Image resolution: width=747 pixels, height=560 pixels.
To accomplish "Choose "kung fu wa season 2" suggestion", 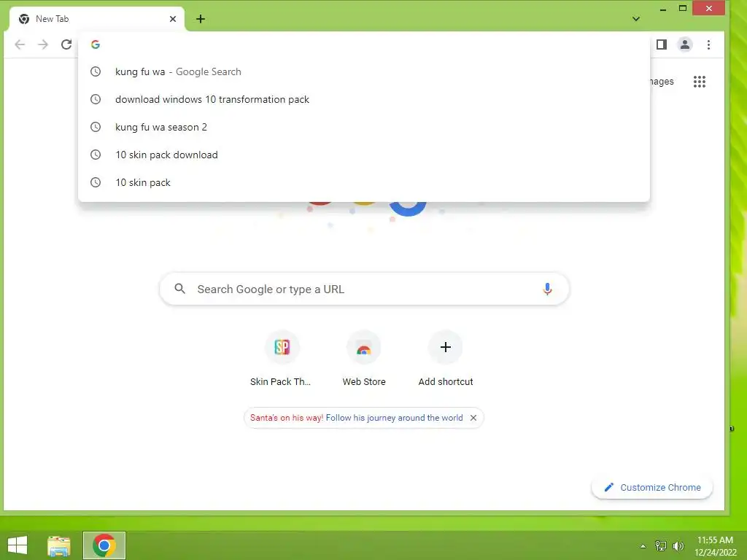I will click(x=364, y=127).
